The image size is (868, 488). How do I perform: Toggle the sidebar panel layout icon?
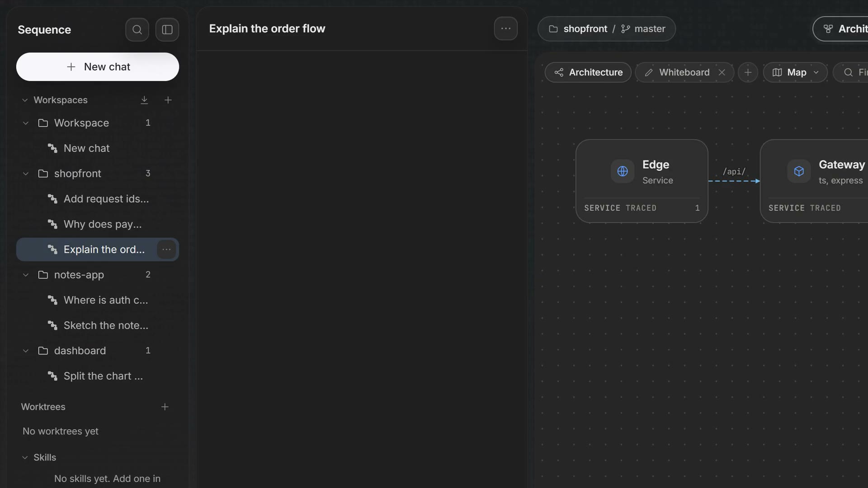(x=167, y=30)
